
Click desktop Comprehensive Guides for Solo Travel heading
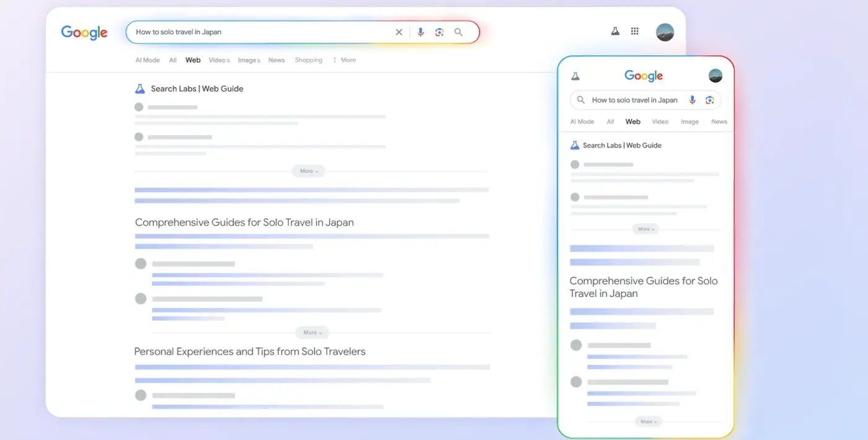(244, 222)
